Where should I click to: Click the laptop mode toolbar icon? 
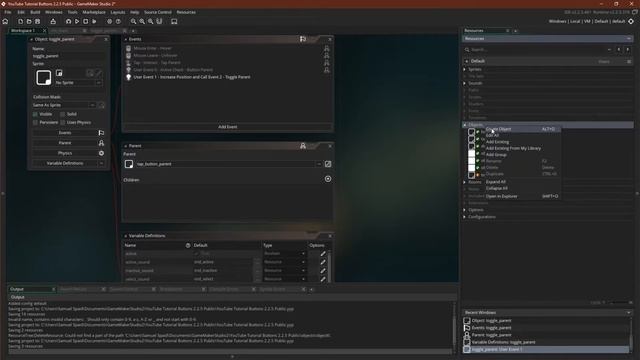tap(174, 21)
